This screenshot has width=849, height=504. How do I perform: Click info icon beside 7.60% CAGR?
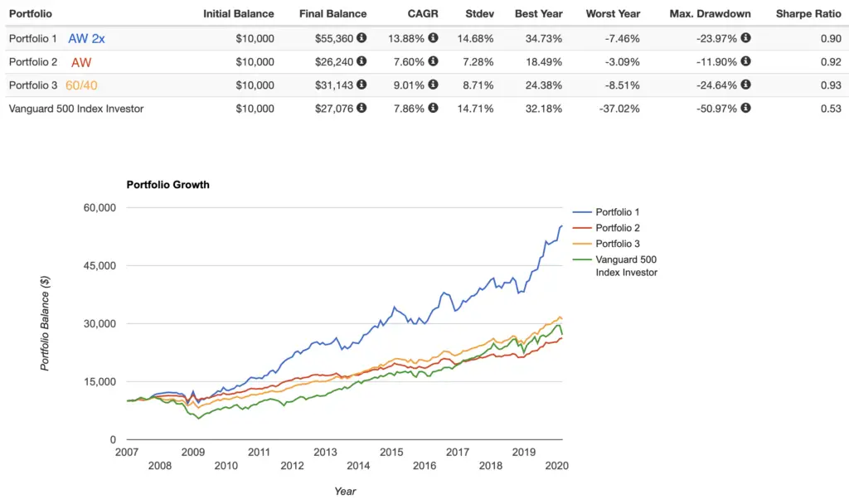pyautogui.click(x=433, y=61)
